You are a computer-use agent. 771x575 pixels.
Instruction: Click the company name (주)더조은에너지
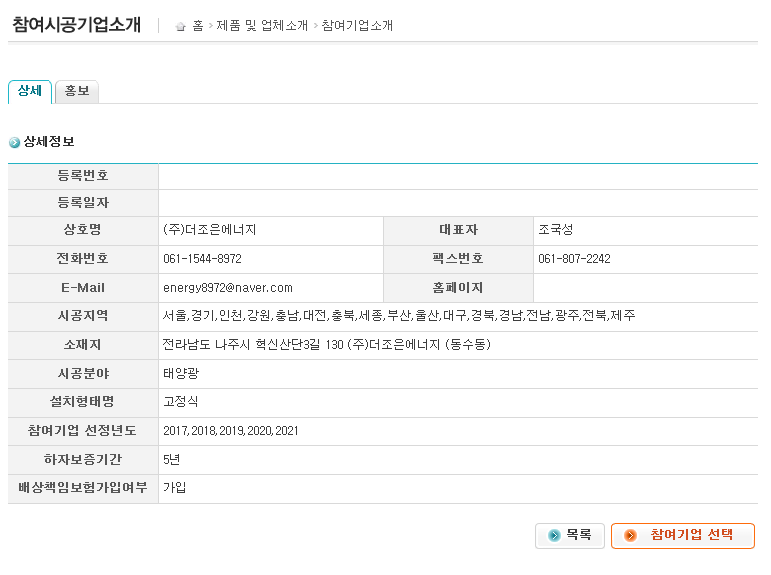210,230
